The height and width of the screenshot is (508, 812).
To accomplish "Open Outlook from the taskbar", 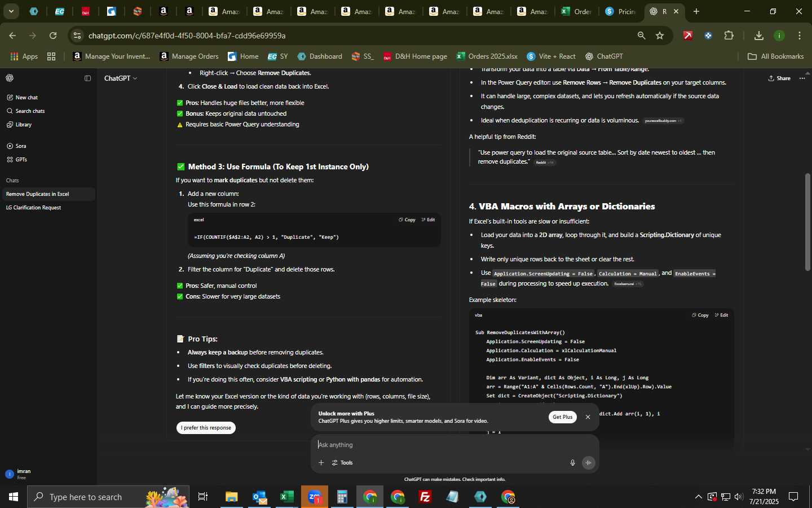I will [x=259, y=497].
